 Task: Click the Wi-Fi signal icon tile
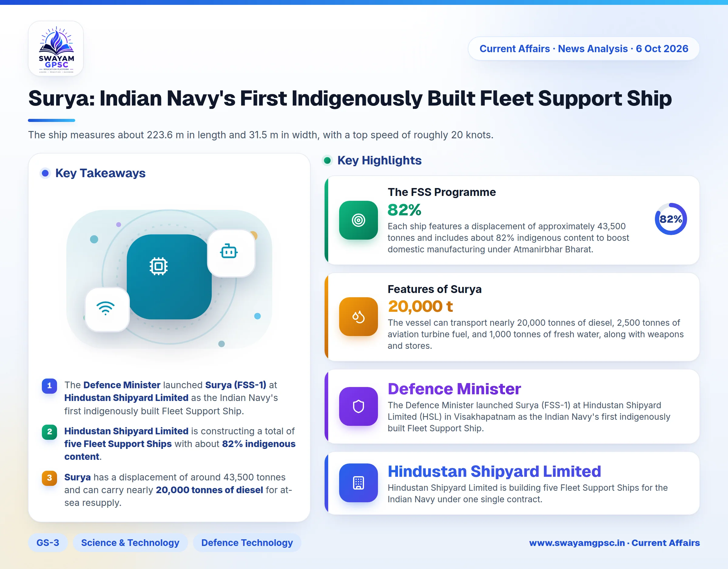pos(107,310)
